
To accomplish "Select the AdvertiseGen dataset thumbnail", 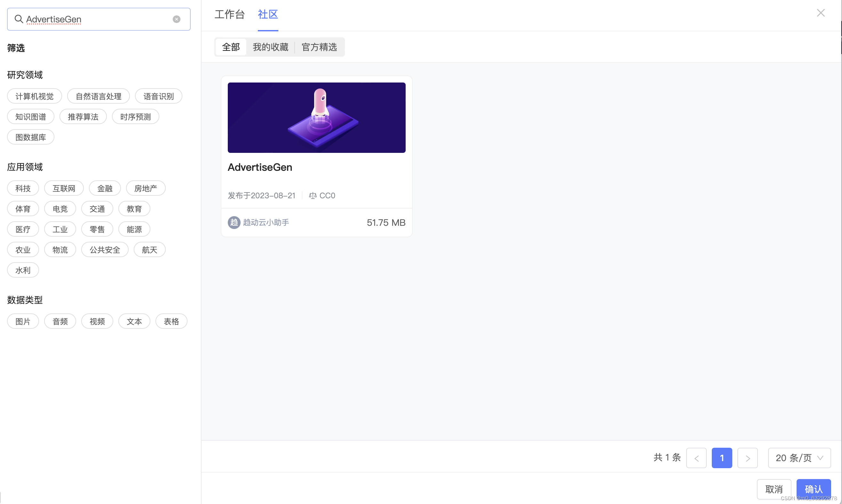I will [316, 117].
